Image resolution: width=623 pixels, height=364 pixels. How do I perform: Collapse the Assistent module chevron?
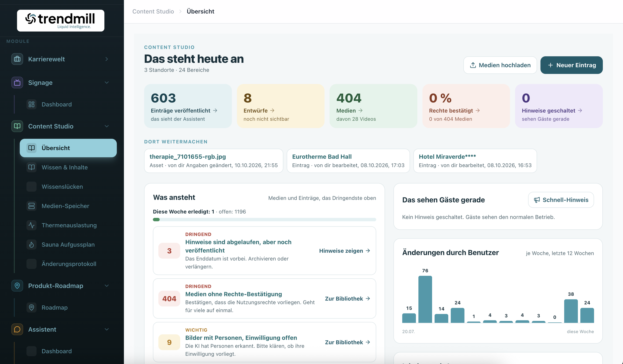point(107,329)
